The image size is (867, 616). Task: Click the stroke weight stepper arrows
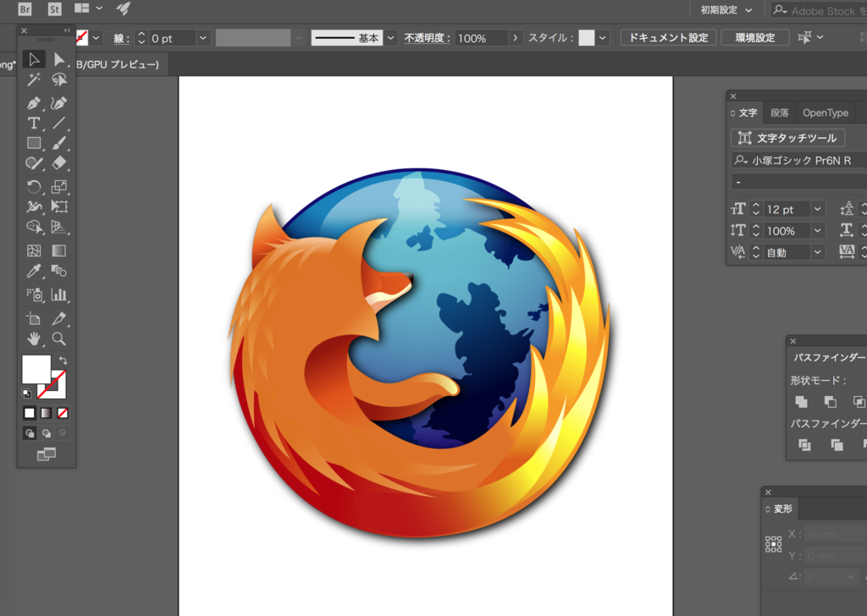pyautogui.click(x=141, y=38)
